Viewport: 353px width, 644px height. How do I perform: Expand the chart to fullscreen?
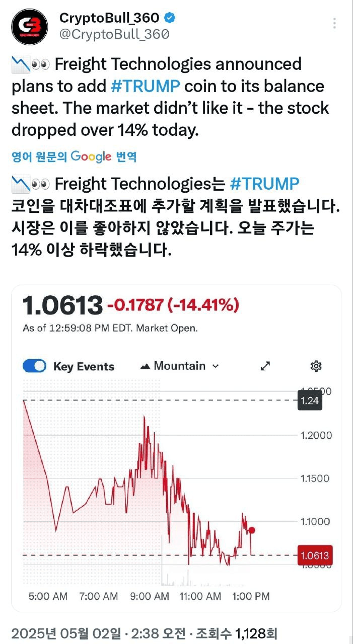265,366
